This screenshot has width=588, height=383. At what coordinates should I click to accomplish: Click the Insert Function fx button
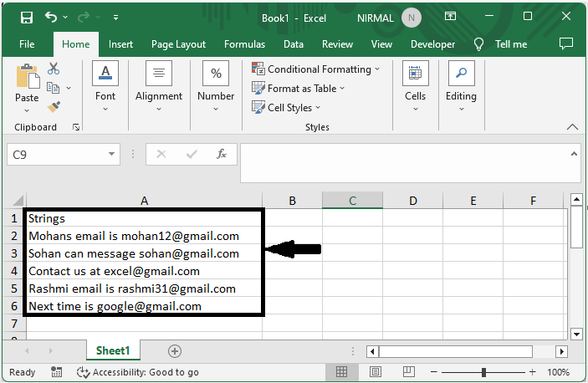tap(222, 154)
